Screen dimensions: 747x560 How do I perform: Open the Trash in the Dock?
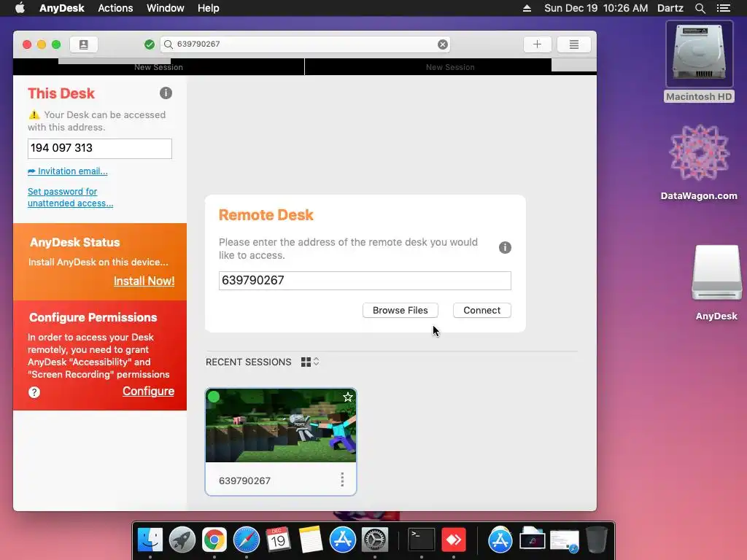coord(597,540)
